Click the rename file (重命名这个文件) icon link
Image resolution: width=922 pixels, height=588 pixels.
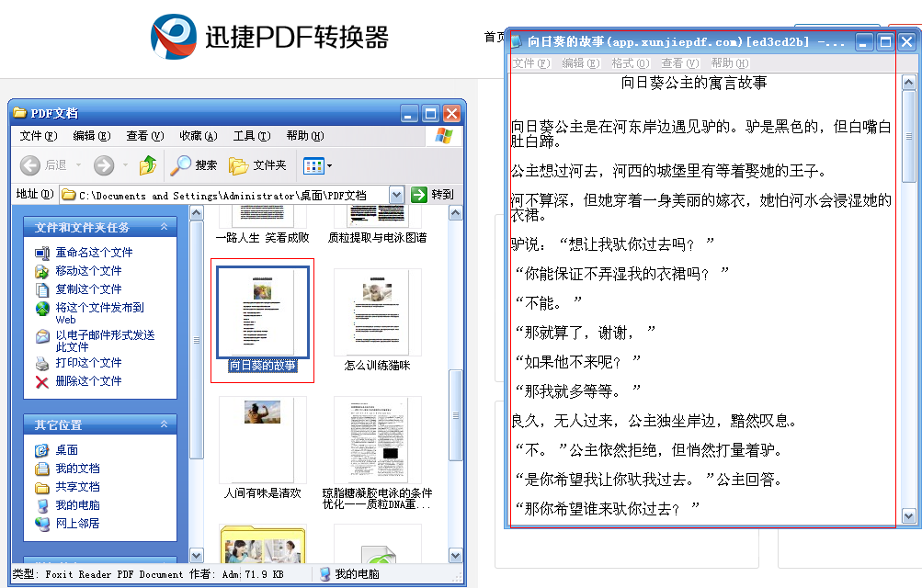[42, 253]
